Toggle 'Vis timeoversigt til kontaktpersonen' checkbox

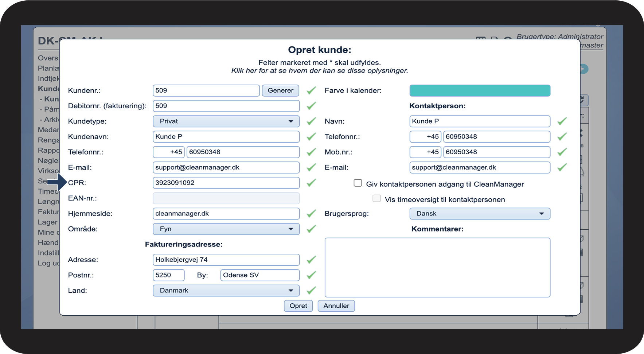pyautogui.click(x=376, y=198)
